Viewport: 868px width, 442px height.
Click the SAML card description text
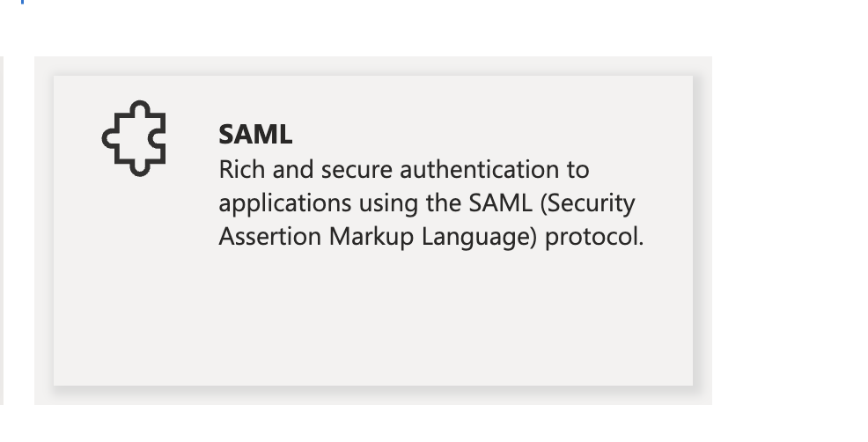click(430, 203)
